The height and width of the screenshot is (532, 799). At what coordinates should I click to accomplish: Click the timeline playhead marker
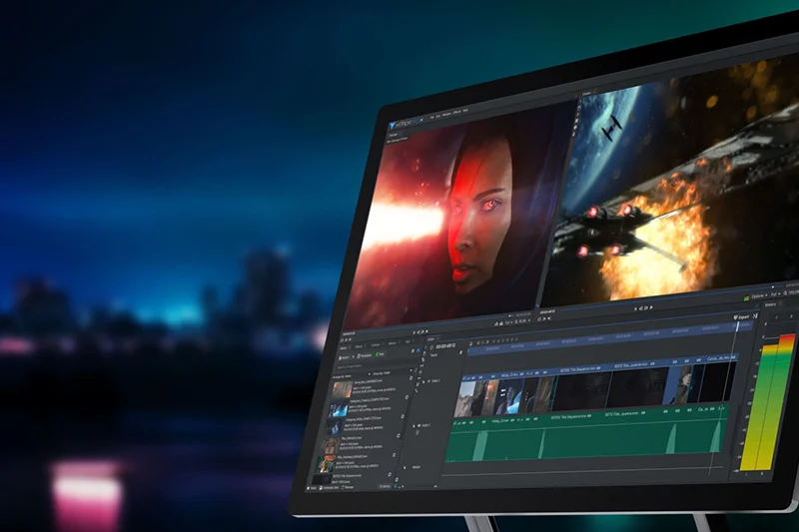point(737,325)
